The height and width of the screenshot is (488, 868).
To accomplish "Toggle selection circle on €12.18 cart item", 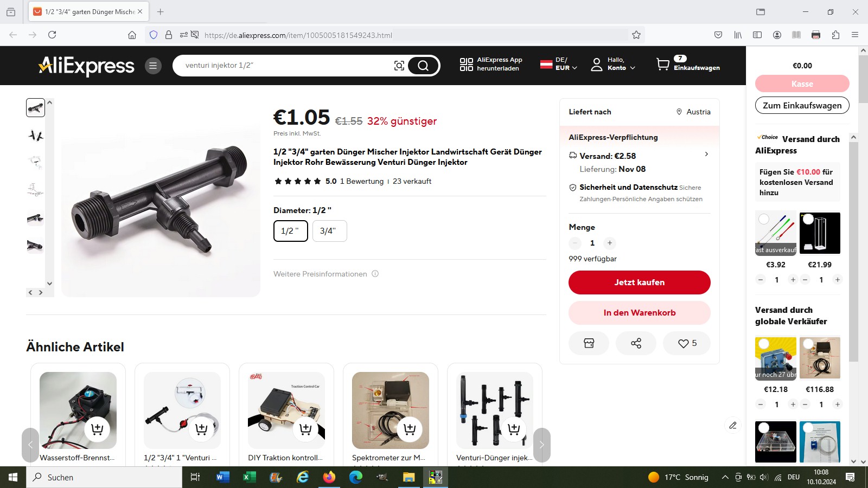I will click(x=764, y=344).
